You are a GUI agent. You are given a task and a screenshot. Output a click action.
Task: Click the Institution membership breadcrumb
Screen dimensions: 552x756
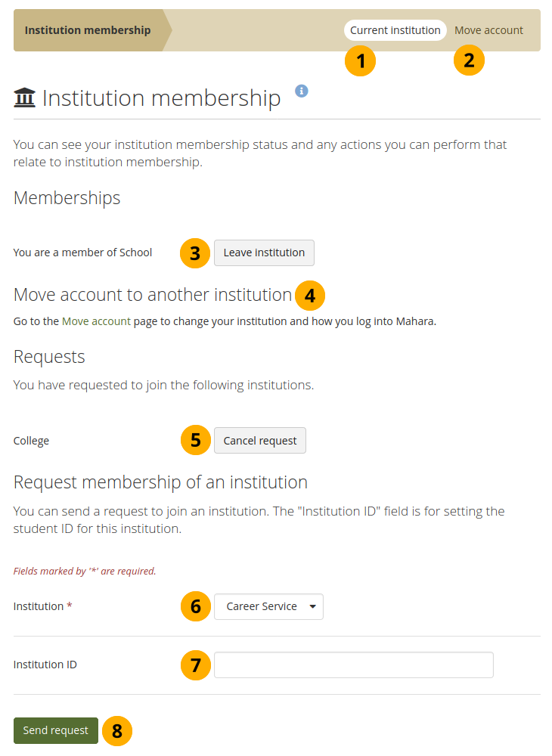click(x=88, y=30)
